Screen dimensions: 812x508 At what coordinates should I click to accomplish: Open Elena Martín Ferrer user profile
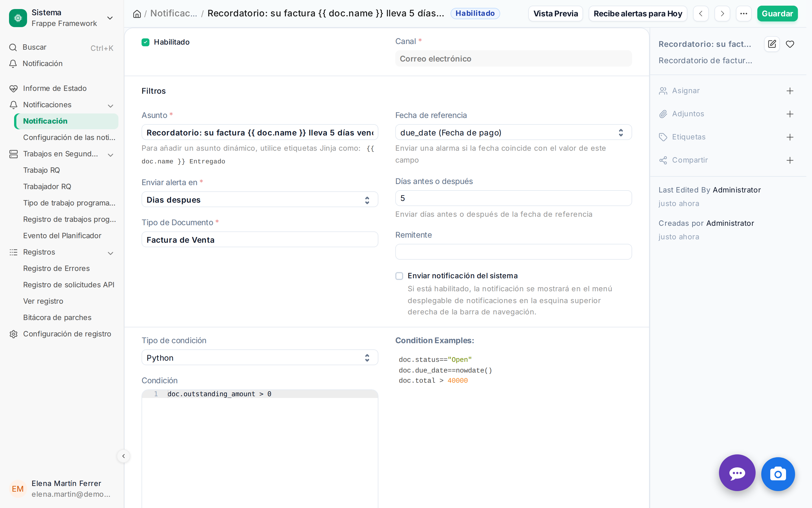[x=62, y=489]
